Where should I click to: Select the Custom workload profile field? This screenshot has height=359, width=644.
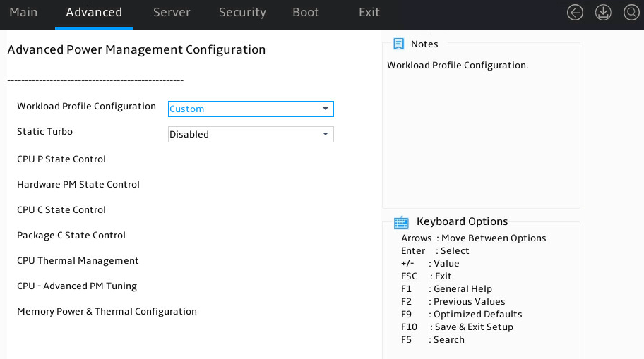[x=251, y=109]
